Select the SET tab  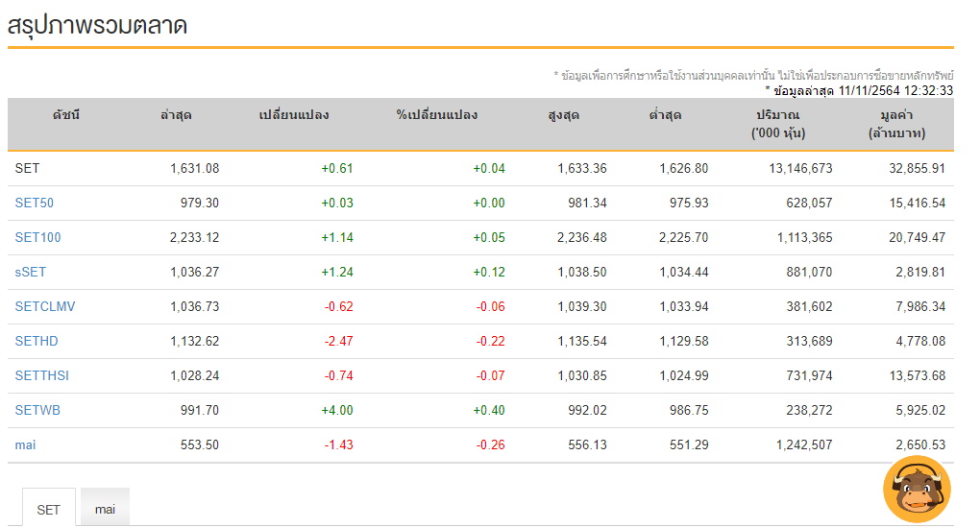(49, 509)
